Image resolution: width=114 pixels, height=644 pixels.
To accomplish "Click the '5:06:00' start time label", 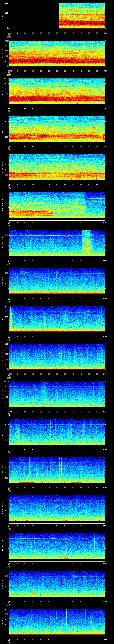I will point(9,109).
